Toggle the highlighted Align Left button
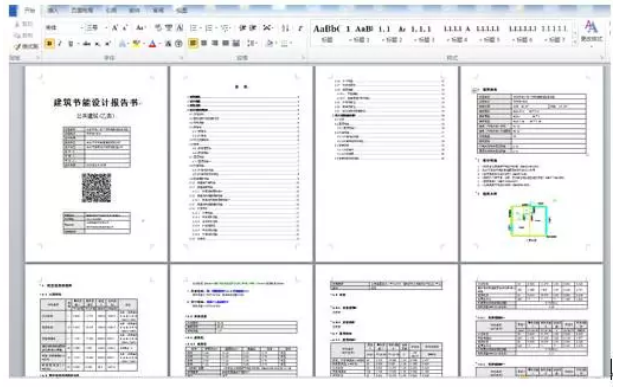Viewport: 622px width, 388px height. 193,43
